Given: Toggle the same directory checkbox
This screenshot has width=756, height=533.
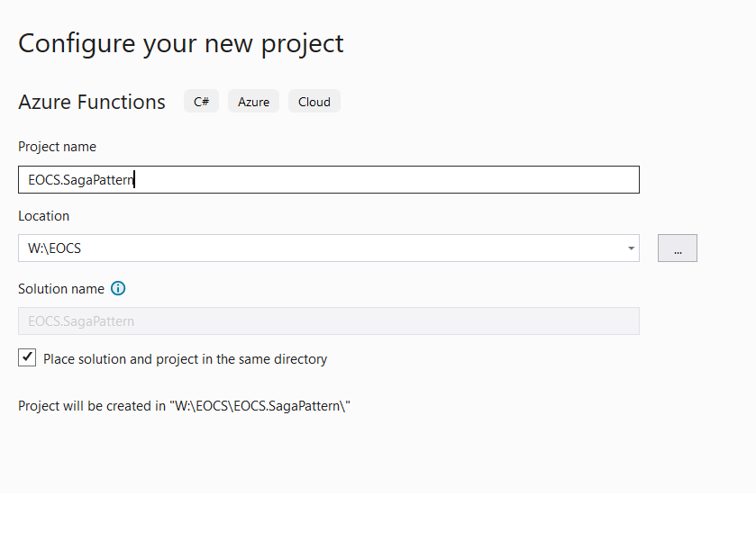Looking at the screenshot, I should click(27, 357).
